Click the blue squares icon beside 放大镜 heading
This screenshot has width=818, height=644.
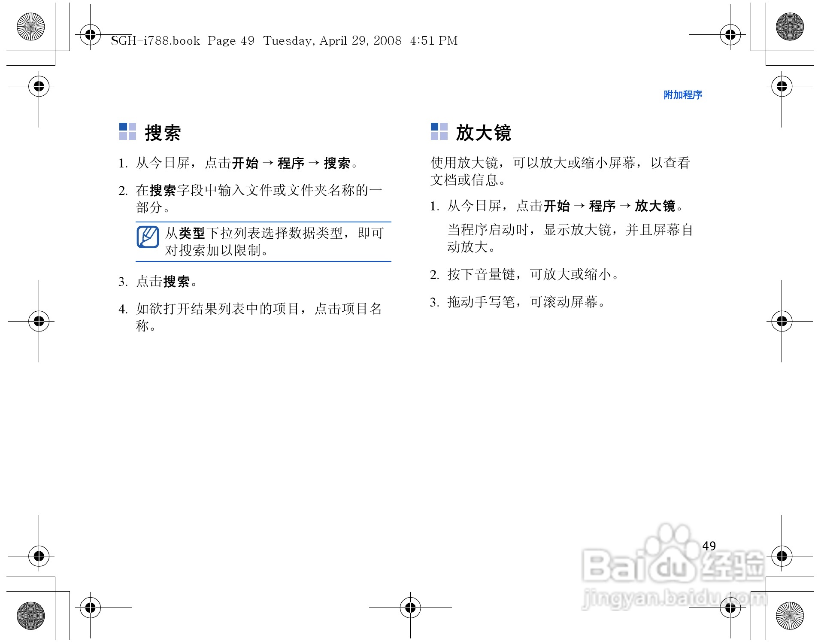439,131
